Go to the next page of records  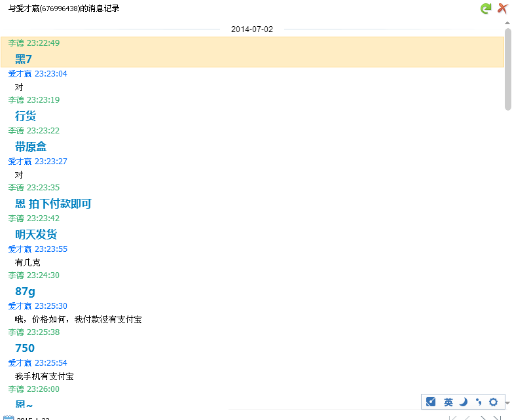coord(483,417)
